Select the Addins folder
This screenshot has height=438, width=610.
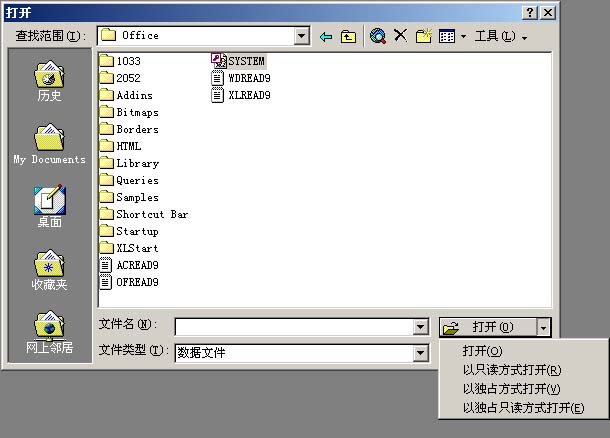pos(126,95)
